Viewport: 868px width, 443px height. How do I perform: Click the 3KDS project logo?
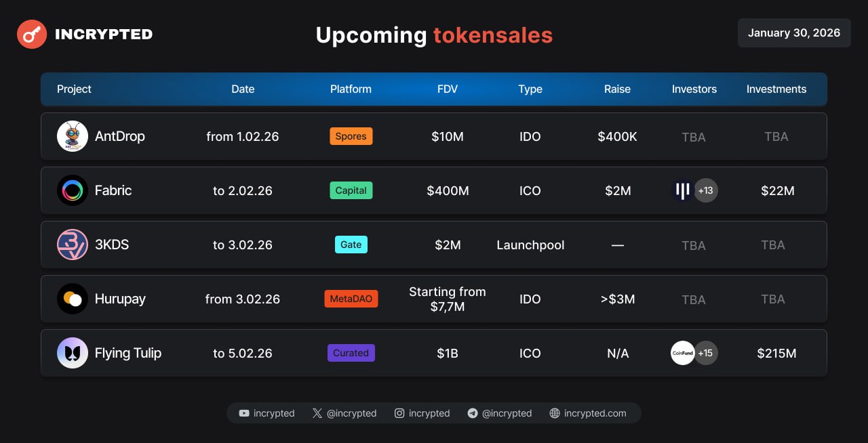(x=73, y=245)
